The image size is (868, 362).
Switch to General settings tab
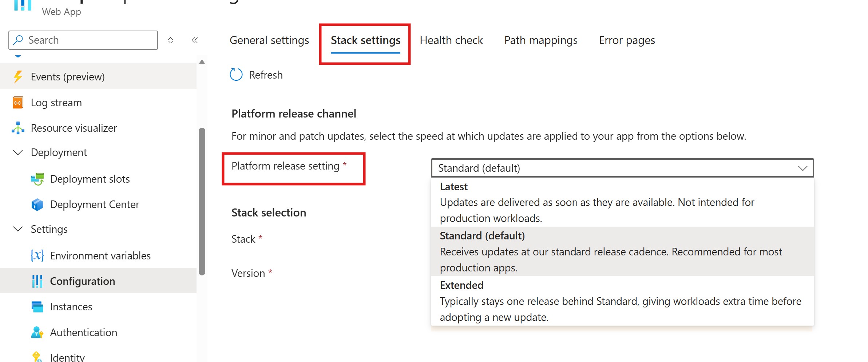269,40
